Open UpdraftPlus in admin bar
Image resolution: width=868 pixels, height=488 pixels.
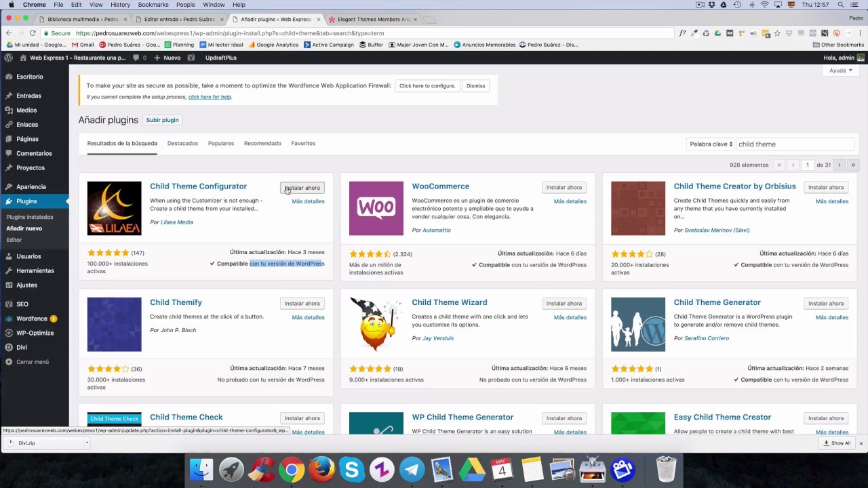coord(221,58)
